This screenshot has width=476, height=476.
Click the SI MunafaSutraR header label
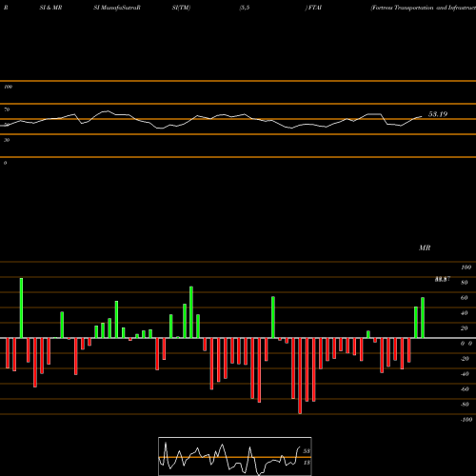(x=117, y=8)
